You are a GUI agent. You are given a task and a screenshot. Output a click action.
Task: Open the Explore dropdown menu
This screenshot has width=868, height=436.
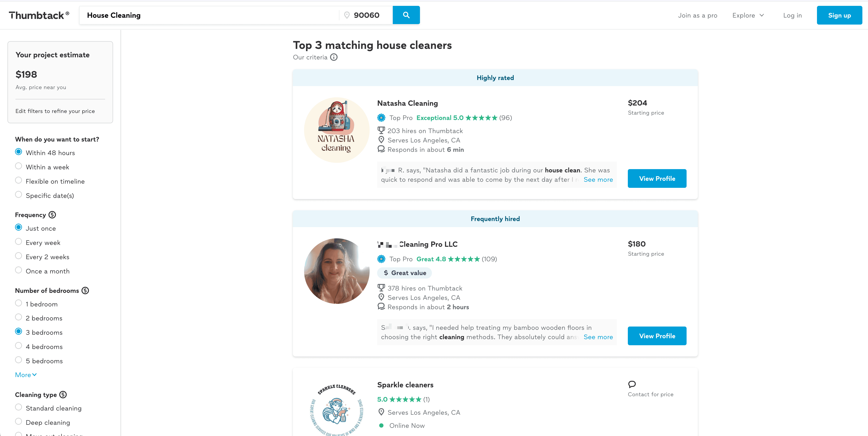[748, 15]
